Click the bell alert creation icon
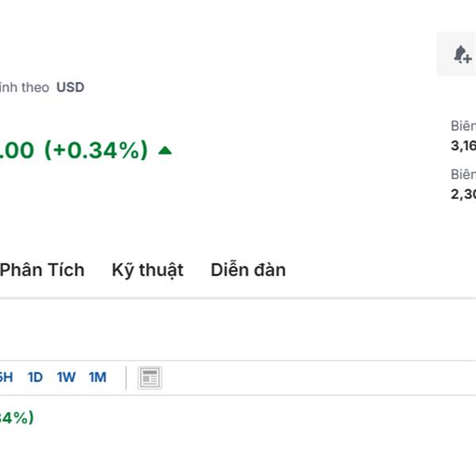Image resolution: width=476 pixels, height=476 pixels. (462, 55)
